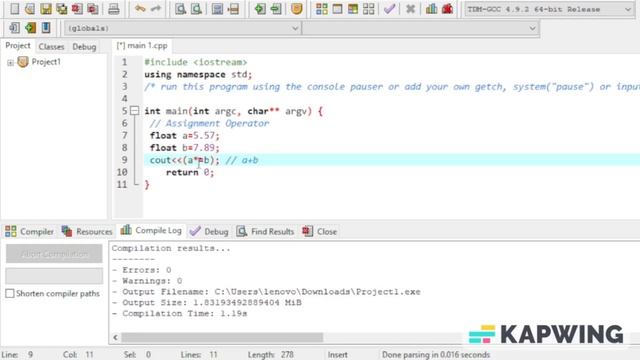Click the Print toolbar icon
The image size is (640, 360).
(x=114, y=9)
